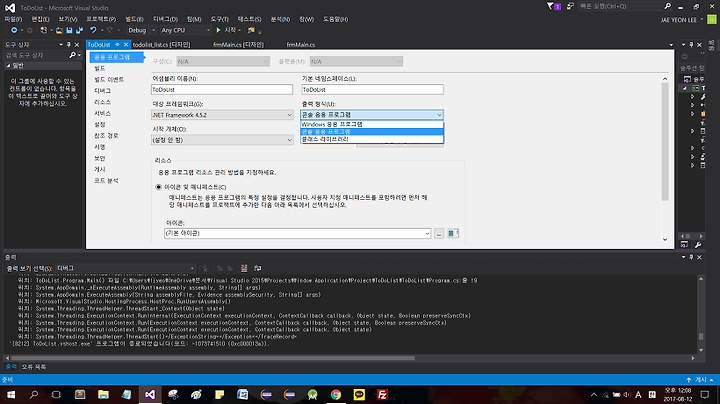720x404 pixels.
Task: Click the feedback icon next to quick launch
Action: point(570,6)
